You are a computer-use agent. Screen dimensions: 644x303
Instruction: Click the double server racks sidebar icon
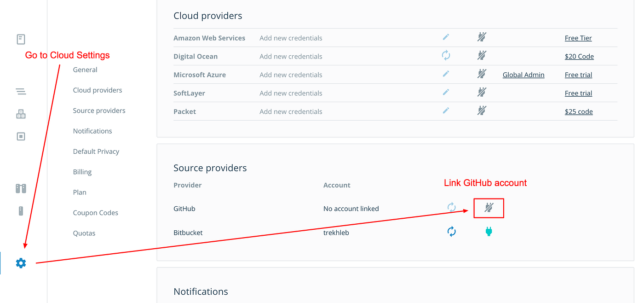coord(21,188)
